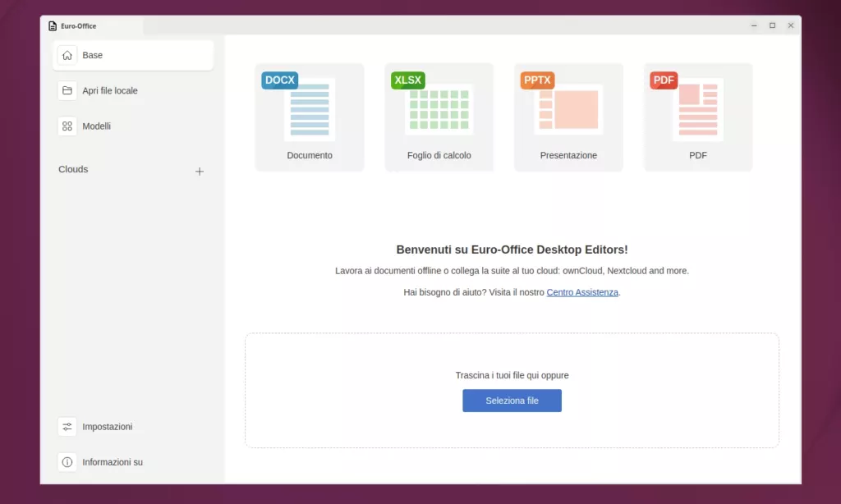The width and height of the screenshot is (841, 504).
Task: Click the blue DOCX badge
Action: (x=280, y=80)
